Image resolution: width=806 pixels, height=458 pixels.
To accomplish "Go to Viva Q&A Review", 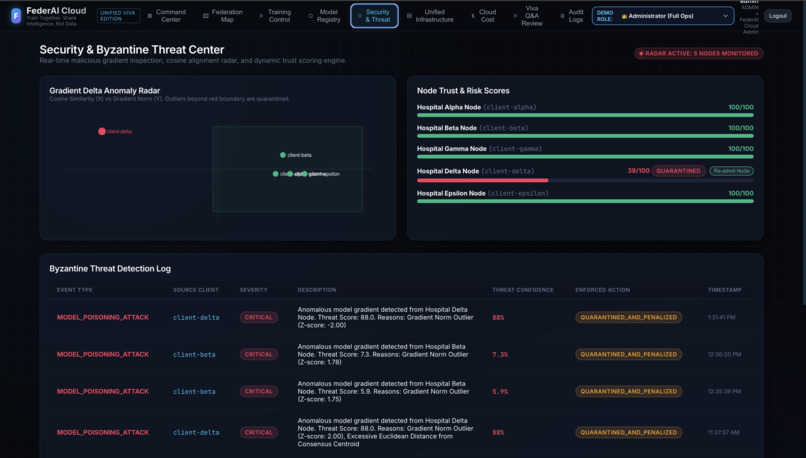I will pyautogui.click(x=528, y=16).
